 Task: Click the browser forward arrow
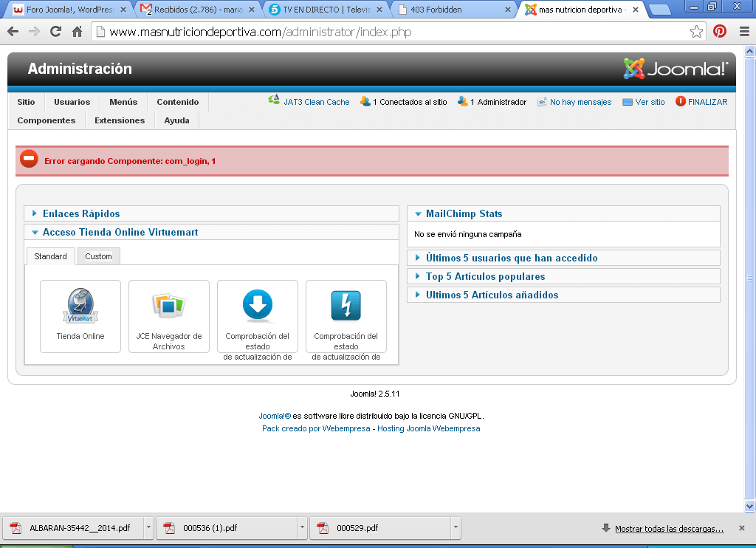point(34,32)
